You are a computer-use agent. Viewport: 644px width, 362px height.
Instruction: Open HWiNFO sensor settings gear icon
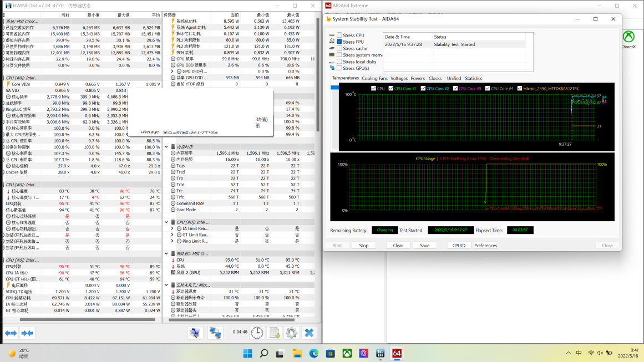[x=291, y=333]
